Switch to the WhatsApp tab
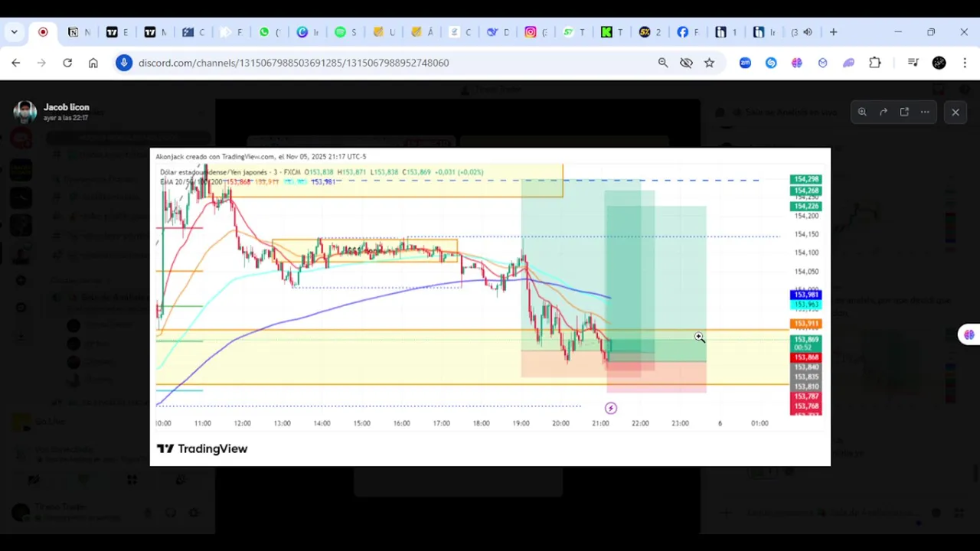 [269, 32]
